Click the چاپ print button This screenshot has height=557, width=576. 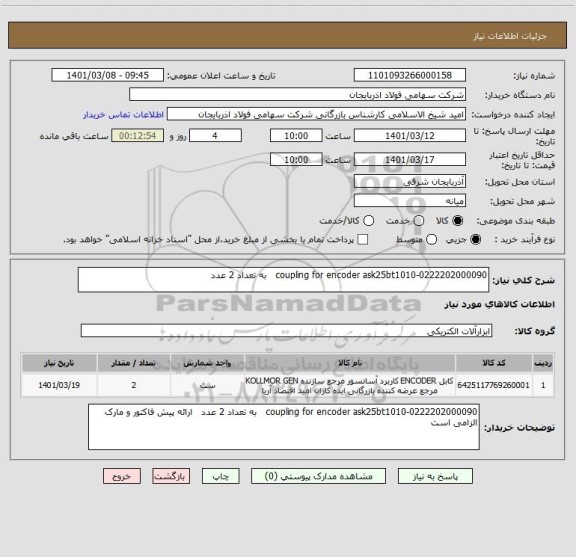click(x=221, y=476)
